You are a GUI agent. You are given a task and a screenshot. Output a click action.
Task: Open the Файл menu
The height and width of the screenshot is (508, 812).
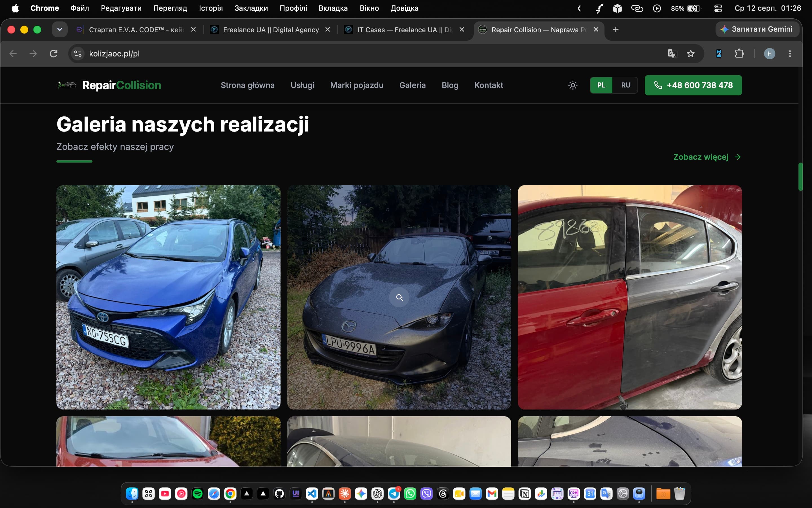click(80, 8)
